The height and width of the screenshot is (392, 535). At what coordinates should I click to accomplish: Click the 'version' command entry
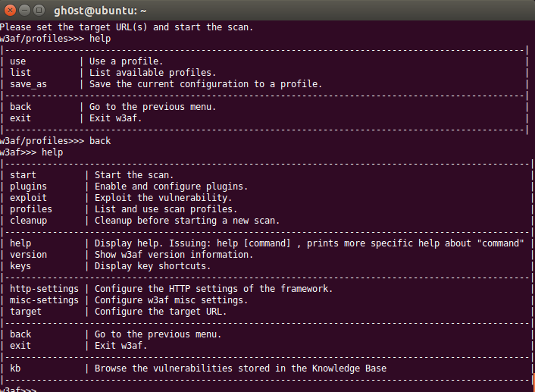(x=28, y=254)
